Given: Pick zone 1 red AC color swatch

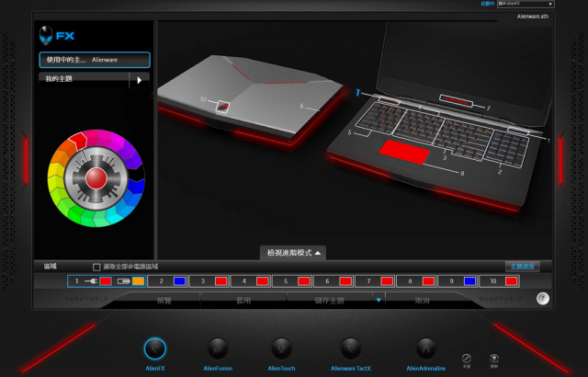Looking at the screenshot, I should pyautogui.click(x=106, y=281).
